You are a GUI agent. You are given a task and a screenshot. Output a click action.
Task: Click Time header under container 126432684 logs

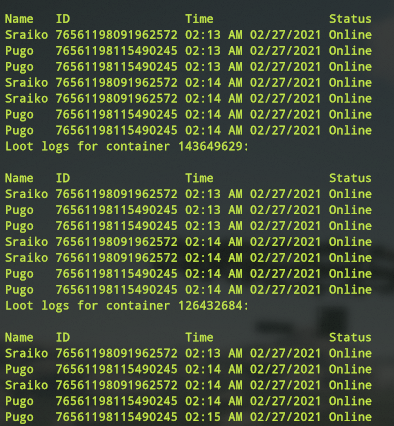(199, 337)
